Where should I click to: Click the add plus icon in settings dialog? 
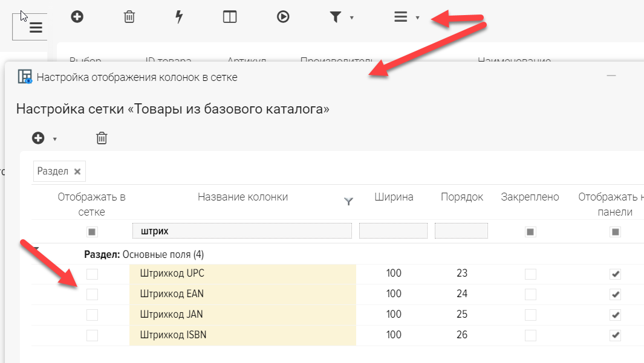(x=38, y=138)
